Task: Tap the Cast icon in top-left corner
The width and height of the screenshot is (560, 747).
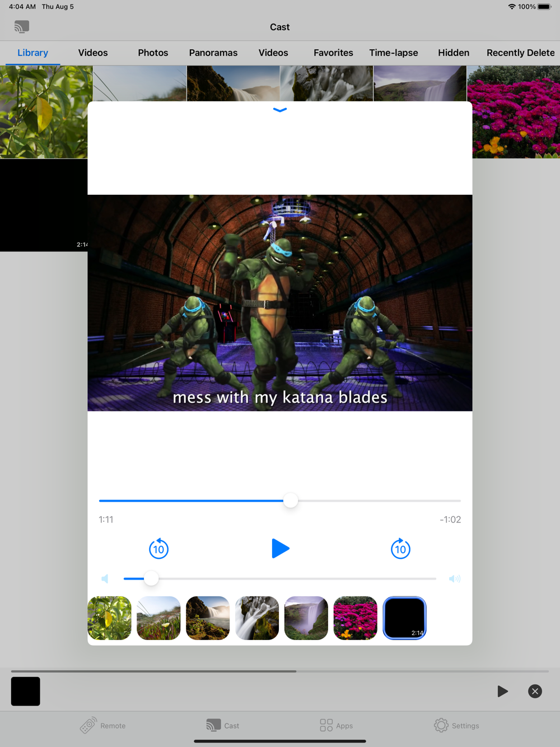Action: (x=22, y=26)
